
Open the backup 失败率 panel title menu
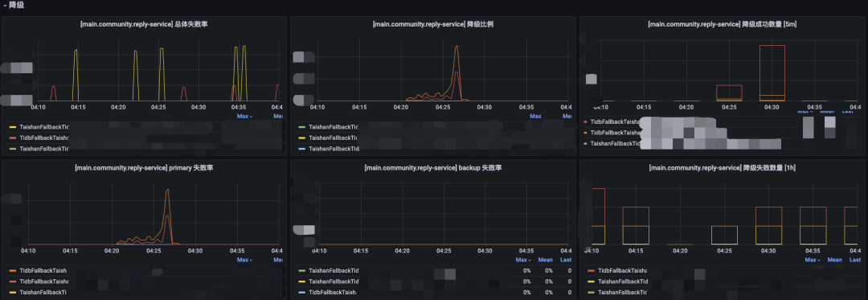(433, 168)
